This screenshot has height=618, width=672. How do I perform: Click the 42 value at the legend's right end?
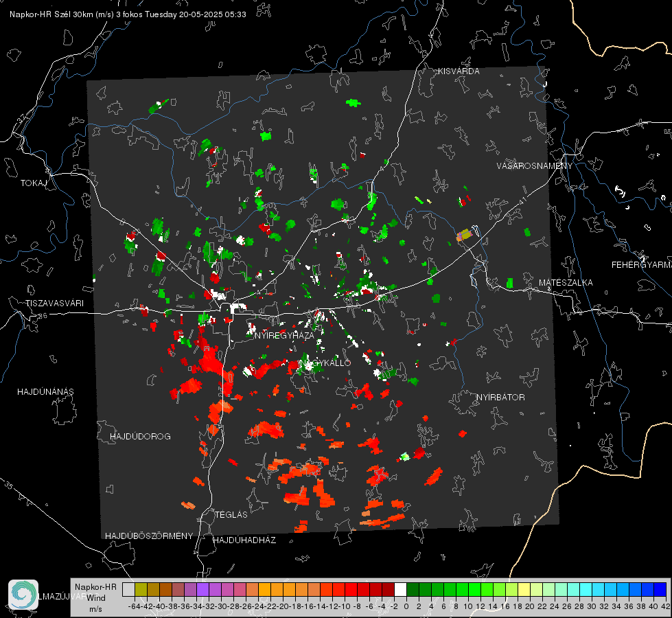664,606
